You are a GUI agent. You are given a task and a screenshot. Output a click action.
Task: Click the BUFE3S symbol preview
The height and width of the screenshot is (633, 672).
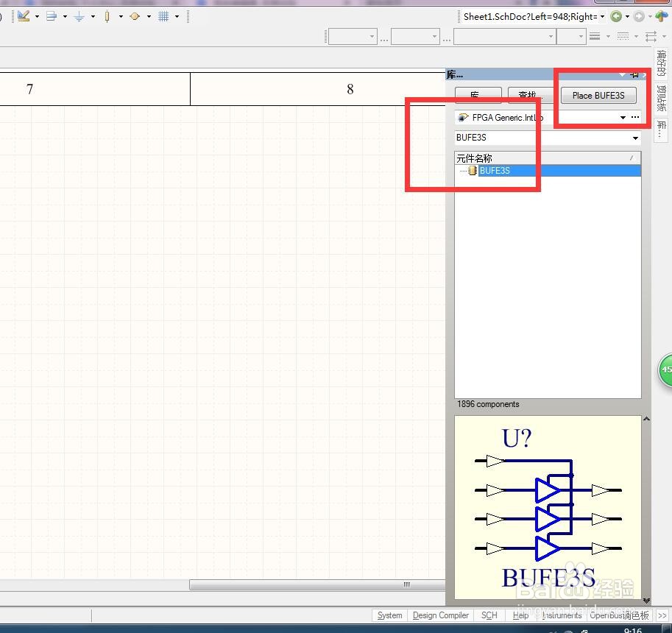click(x=548, y=507)
